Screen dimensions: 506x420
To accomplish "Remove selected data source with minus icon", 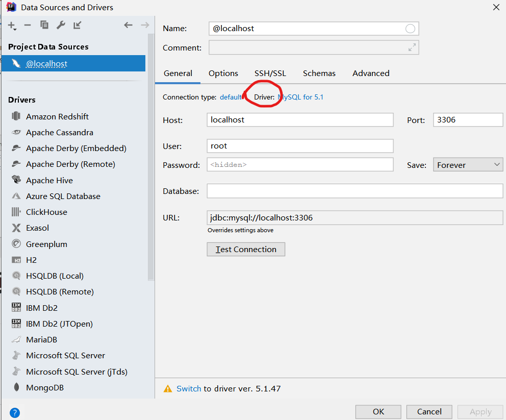I will click(x=28, y=25).
